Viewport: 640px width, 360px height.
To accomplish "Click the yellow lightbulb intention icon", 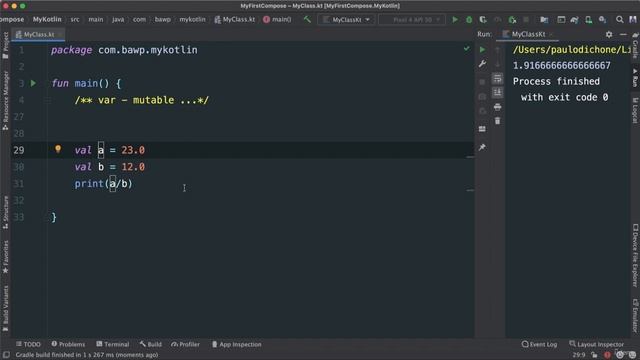I will [58, 149].
